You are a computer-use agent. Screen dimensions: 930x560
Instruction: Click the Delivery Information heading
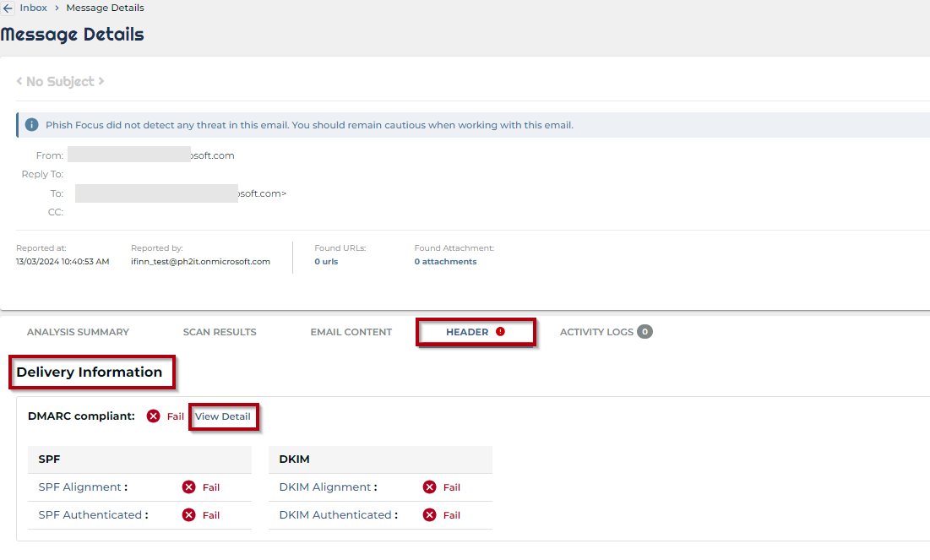(x=90, y=372)
